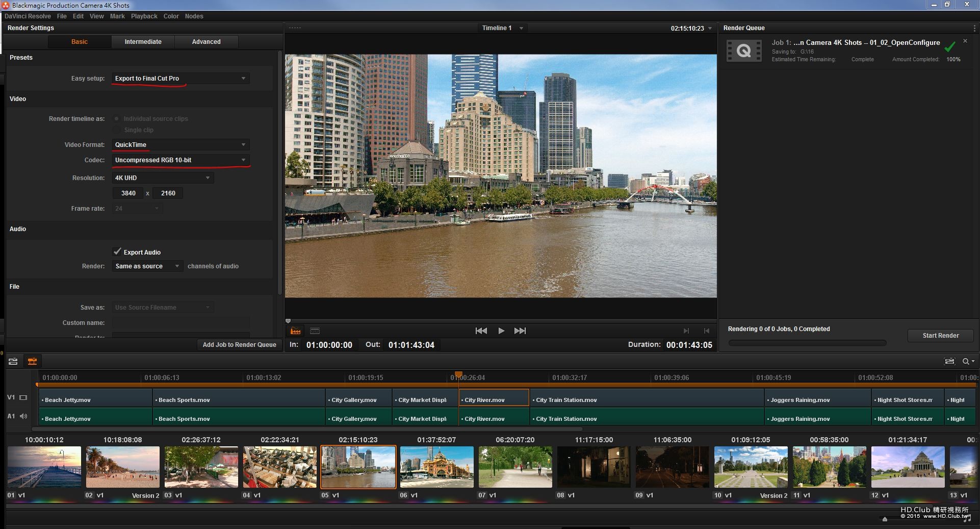Choose the Single clip render option
This screenshot has height=529, width=980.
point(117,130)
